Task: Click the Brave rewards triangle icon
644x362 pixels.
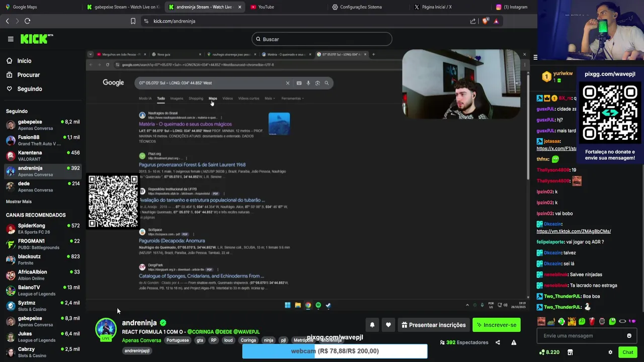Action: coord(496,21)
